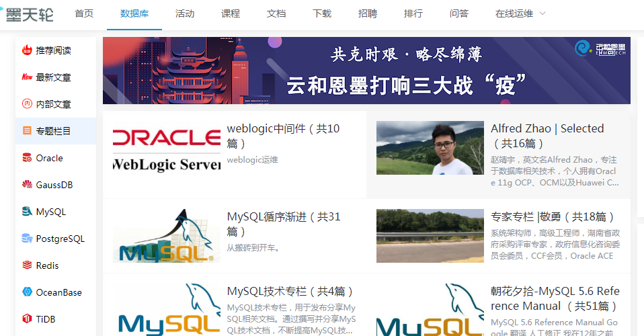Click the blue OceanBase hexagon icon

[27, 292]
